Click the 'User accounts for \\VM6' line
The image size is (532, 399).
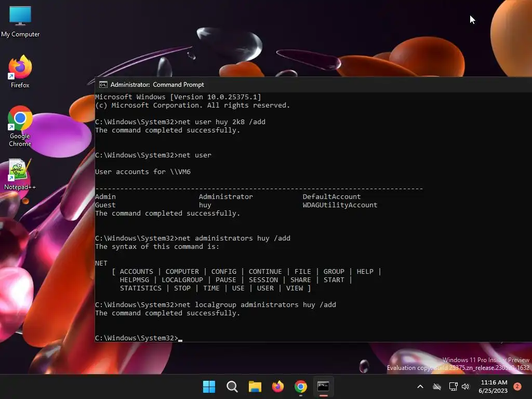pos(143,171)
